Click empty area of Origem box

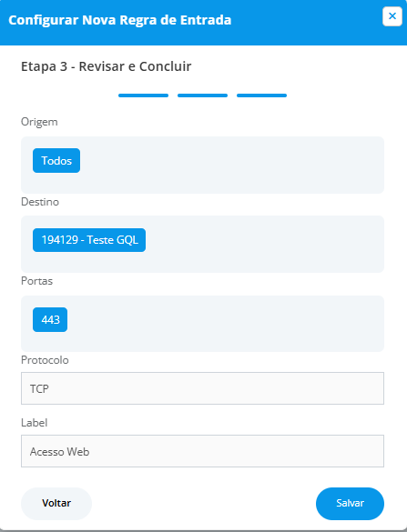pyautogui.click(x=231, y=166)
